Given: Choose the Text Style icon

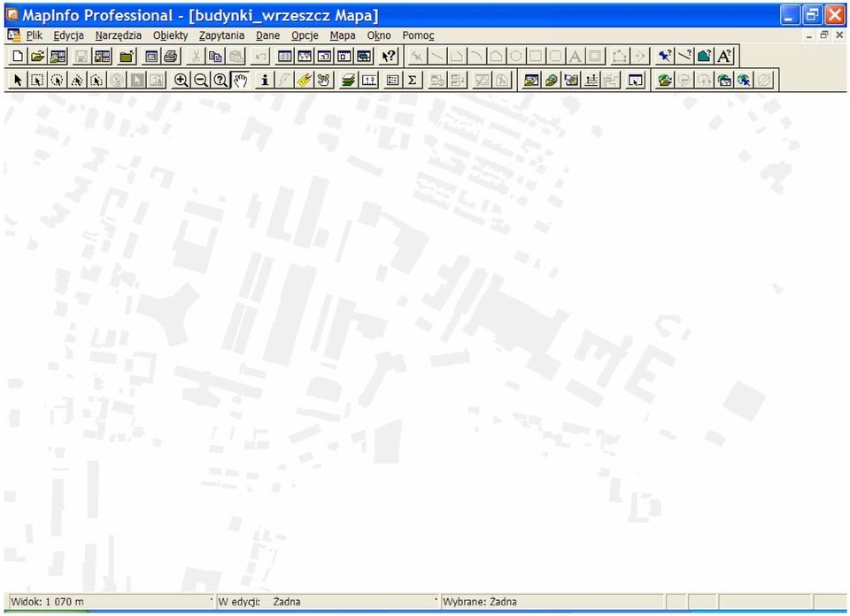Looking at the screenshot, I should (724, 56).
